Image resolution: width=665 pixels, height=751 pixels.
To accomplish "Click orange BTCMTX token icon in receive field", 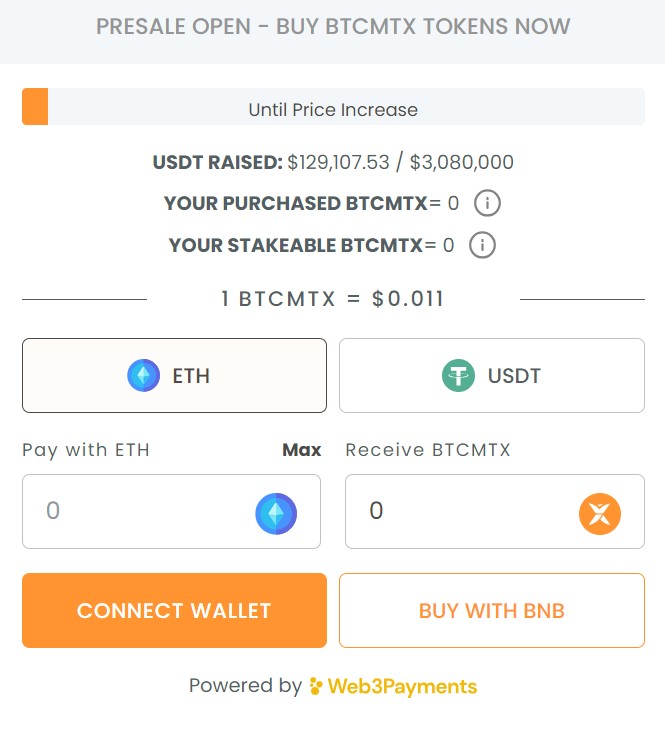I will [600, 513].
